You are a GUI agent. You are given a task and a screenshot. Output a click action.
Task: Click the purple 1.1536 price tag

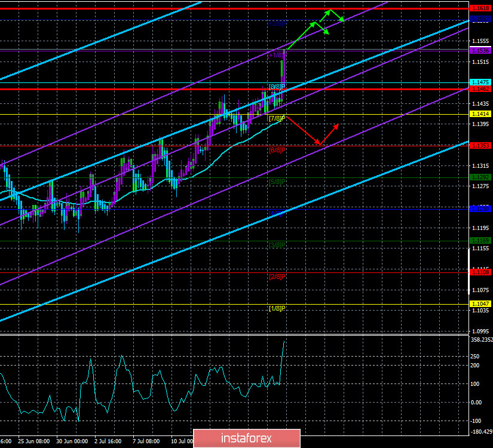click(480, 51)
